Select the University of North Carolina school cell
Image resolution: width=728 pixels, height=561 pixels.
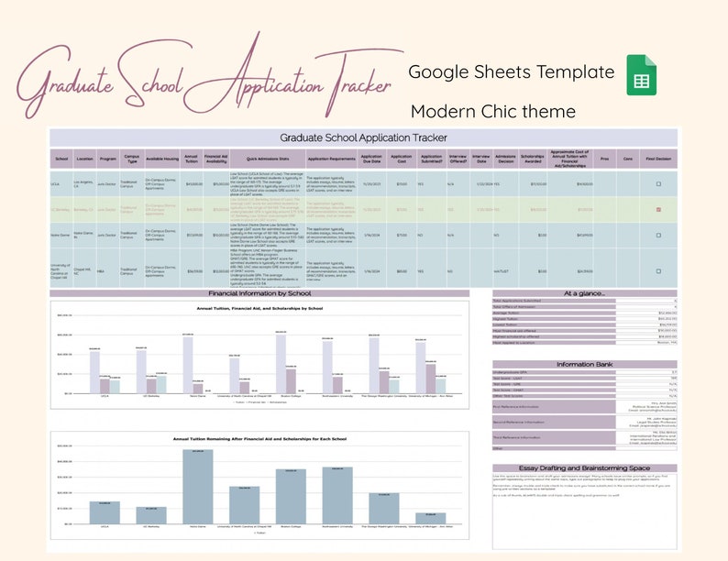pos(61,271)
